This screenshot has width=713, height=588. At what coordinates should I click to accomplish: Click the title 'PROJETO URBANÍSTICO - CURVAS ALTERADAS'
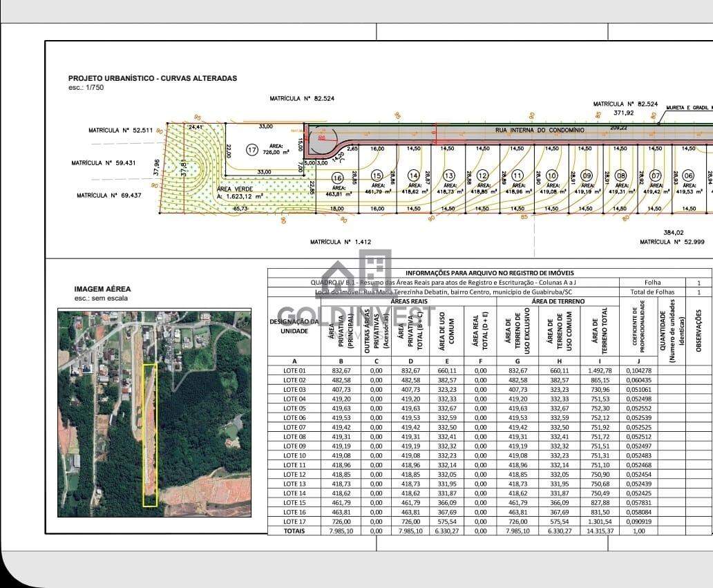coord(153,78)
